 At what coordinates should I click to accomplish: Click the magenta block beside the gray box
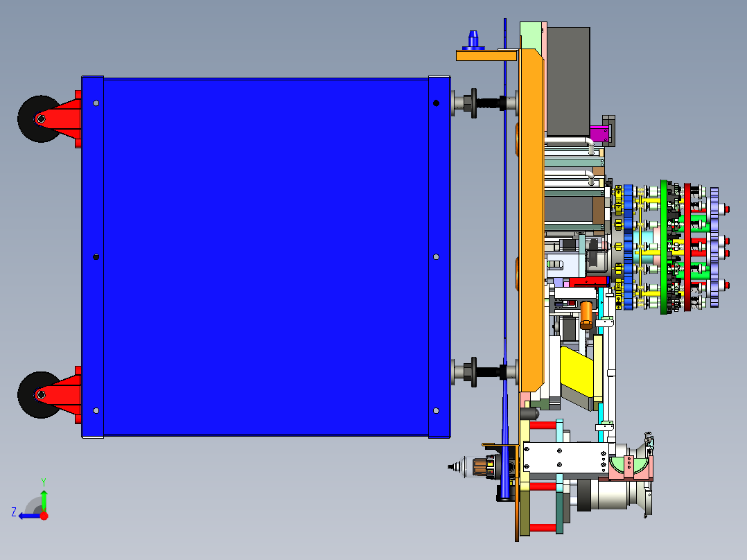[x=599, y=134]
